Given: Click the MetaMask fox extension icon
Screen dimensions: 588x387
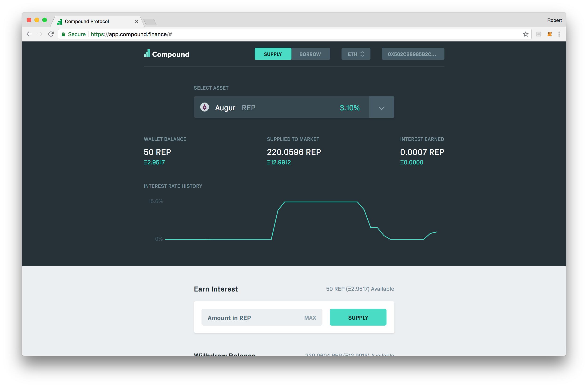Looking at the screenshot, I should click(549, 34).
